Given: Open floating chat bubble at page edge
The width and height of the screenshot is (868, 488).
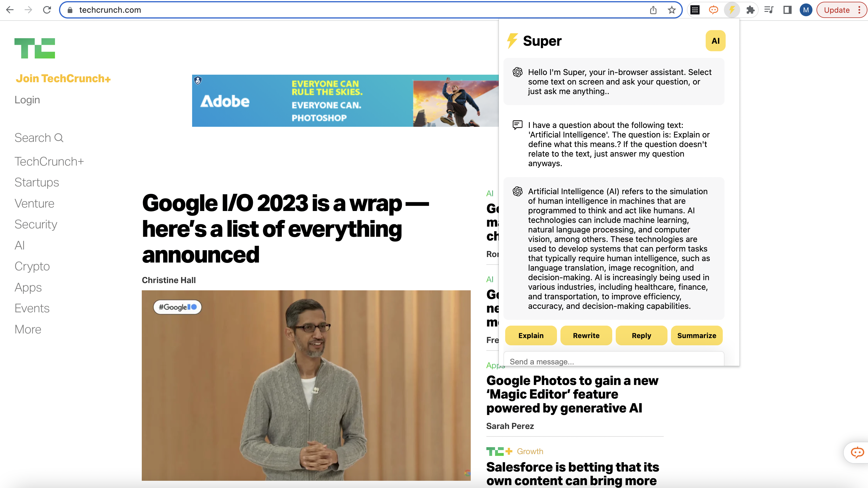Looking at the screenshot, I should (857, 452).
